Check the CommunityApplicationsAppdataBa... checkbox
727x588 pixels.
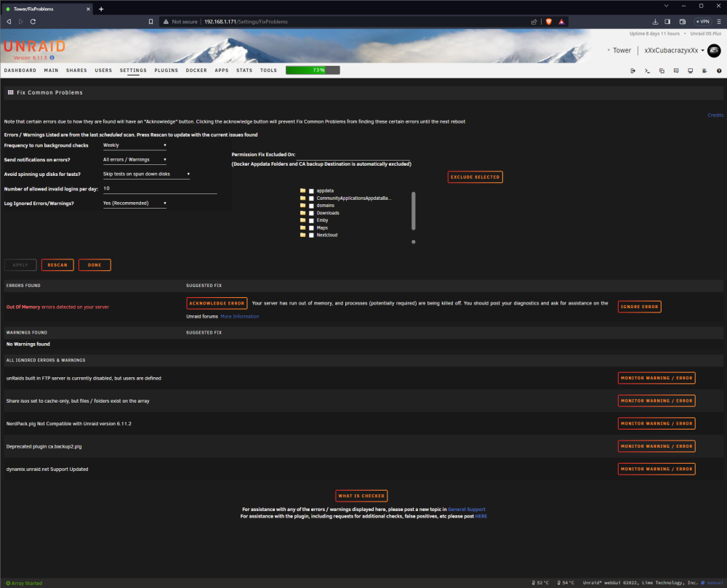coord(312,198)
